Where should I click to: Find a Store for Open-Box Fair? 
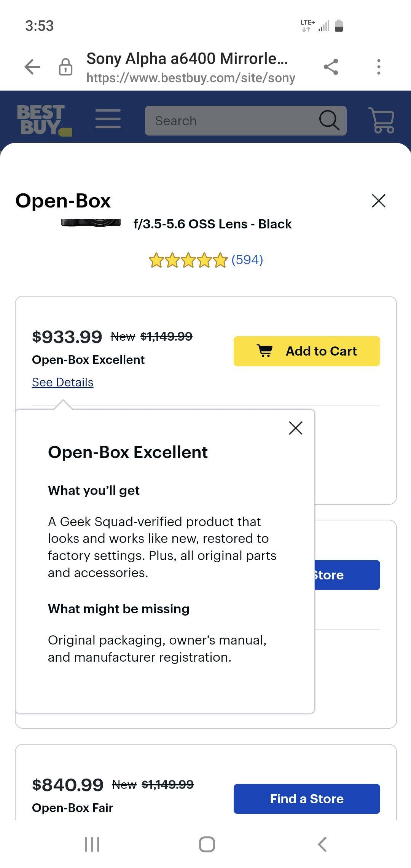click(307, 799)
